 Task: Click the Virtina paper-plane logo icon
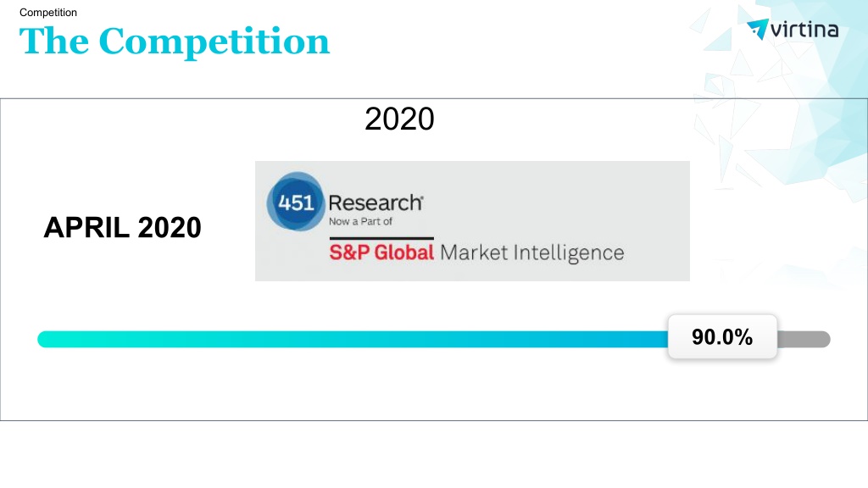point(758,29)
